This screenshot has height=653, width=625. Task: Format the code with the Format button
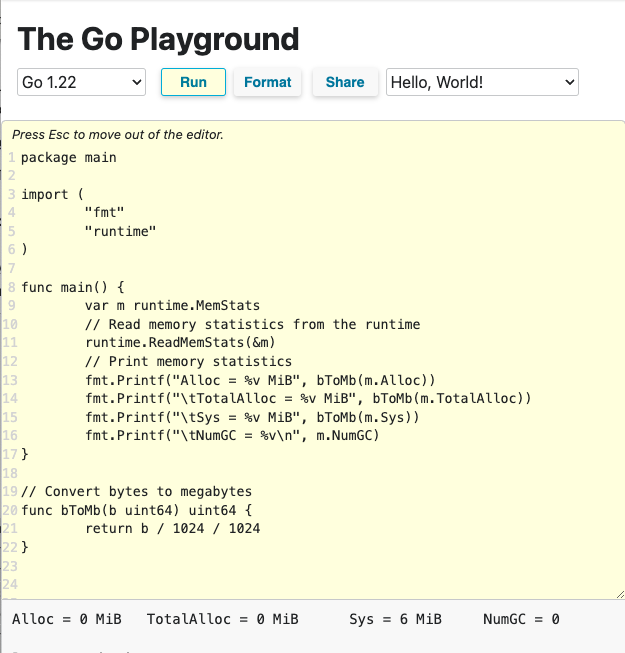pos(267,82)
